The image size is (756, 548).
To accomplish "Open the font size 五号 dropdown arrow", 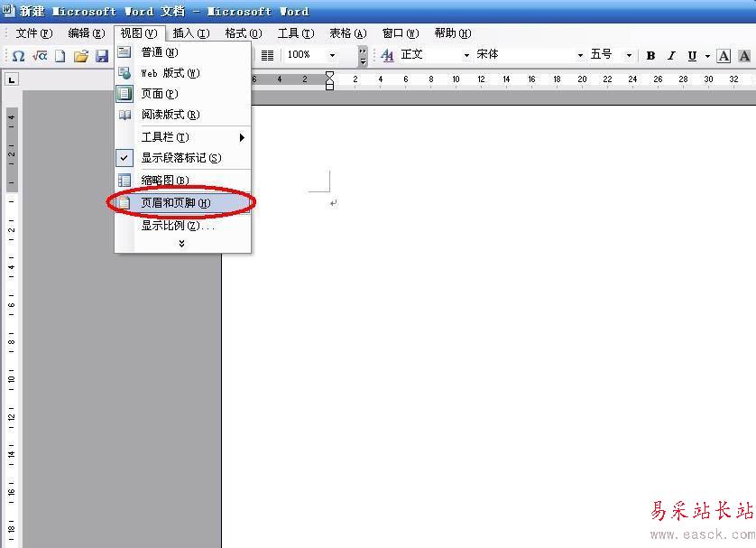I will (x=629, y=55).
